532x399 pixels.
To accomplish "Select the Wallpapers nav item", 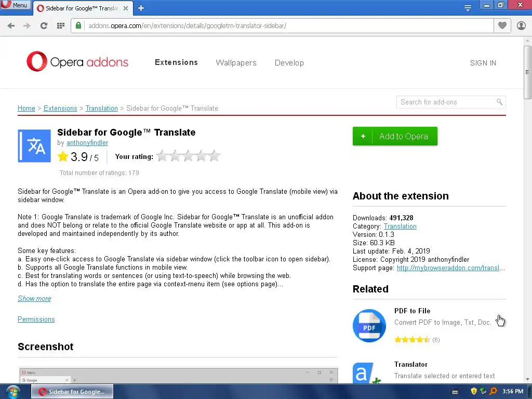I will coord(236,63).
